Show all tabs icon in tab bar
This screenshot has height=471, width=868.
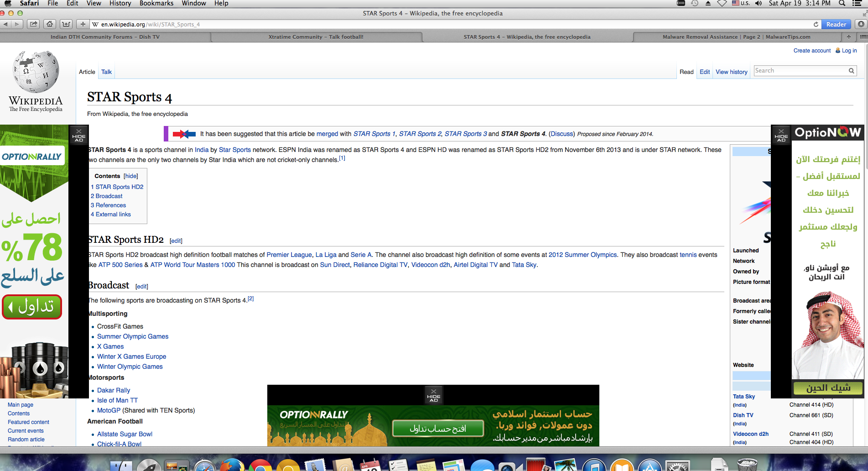coord(863,37)
